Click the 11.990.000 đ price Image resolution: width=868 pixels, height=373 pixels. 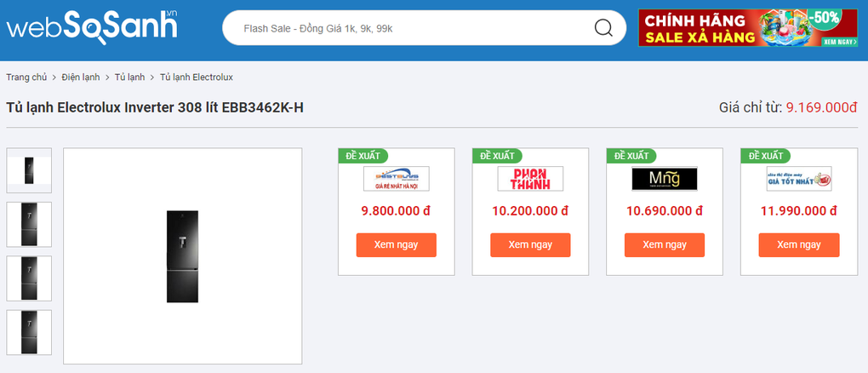coord(799,211)
